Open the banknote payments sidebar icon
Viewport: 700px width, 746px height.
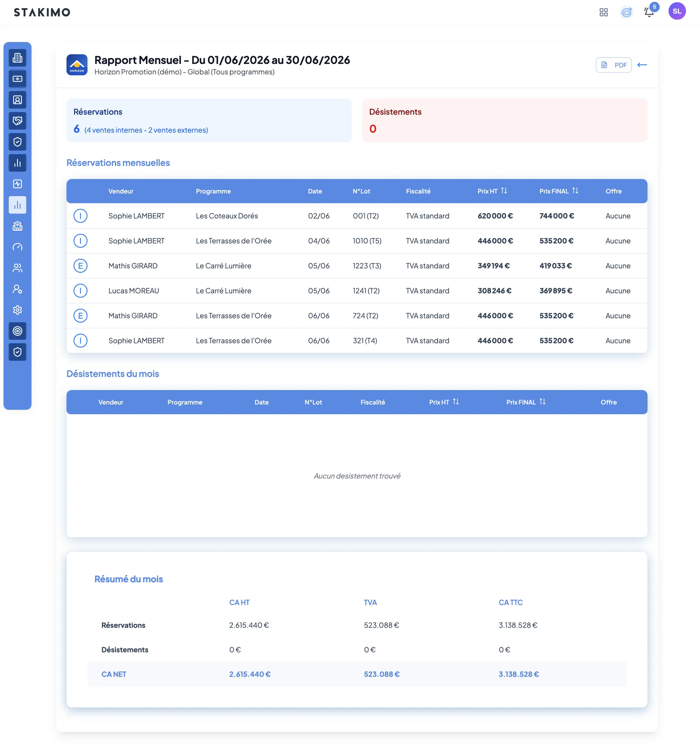point(17,79)
